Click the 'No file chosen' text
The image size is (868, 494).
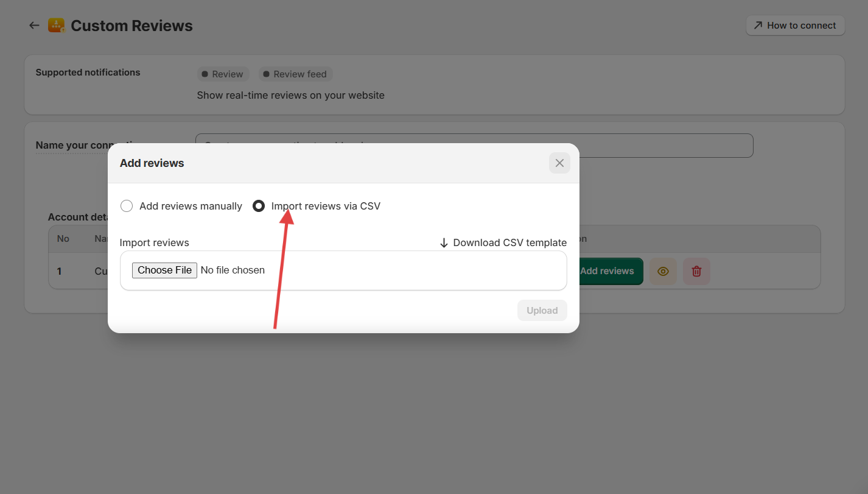coord(233,270)
